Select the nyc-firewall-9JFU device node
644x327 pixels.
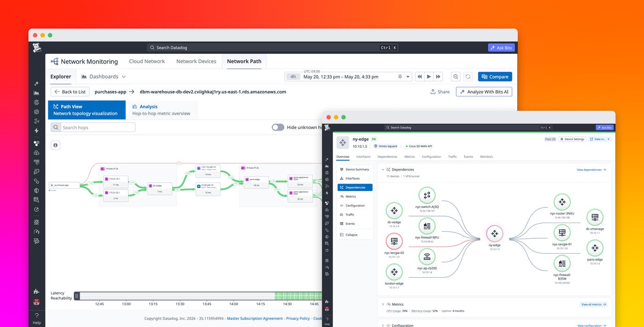point(427,226)
